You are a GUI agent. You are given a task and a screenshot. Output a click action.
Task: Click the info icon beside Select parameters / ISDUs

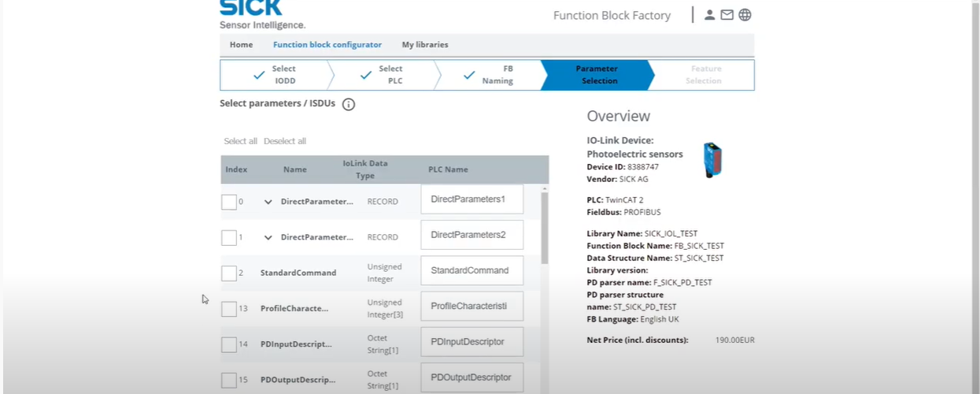pyautogui.click(x=349, y=104)
